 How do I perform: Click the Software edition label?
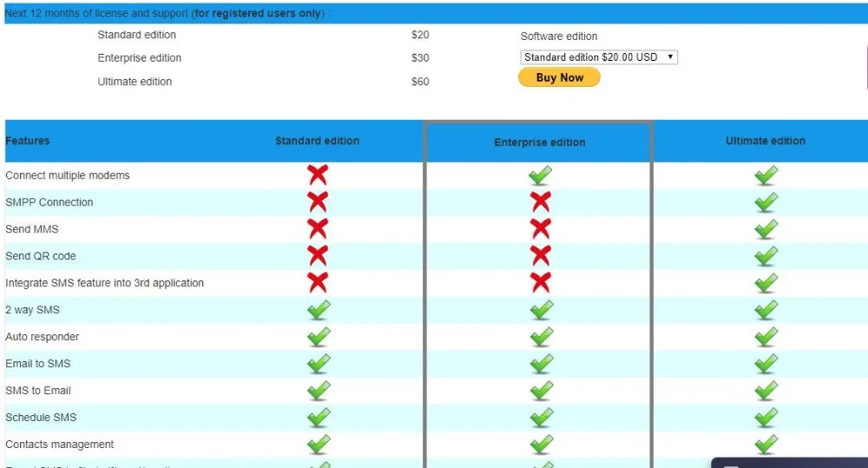point(558,36)
